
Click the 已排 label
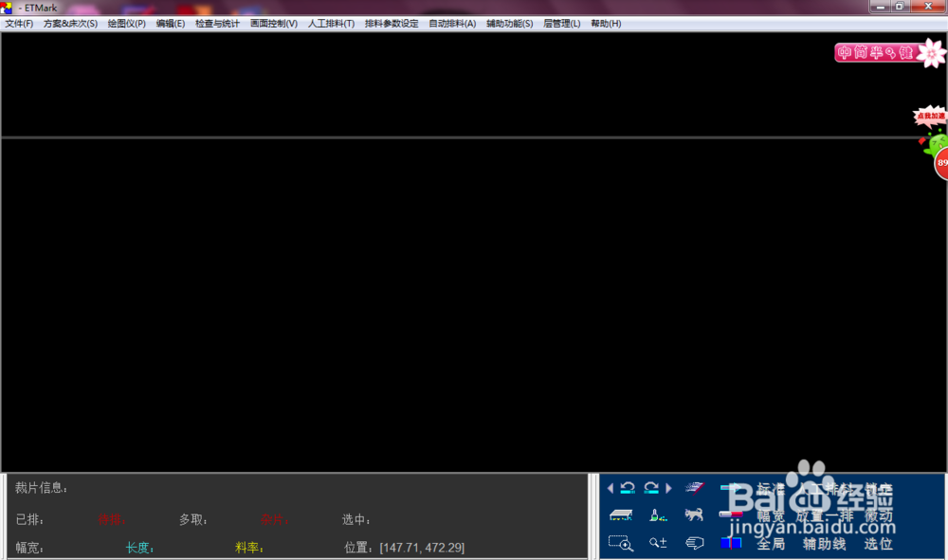point(29,519)
